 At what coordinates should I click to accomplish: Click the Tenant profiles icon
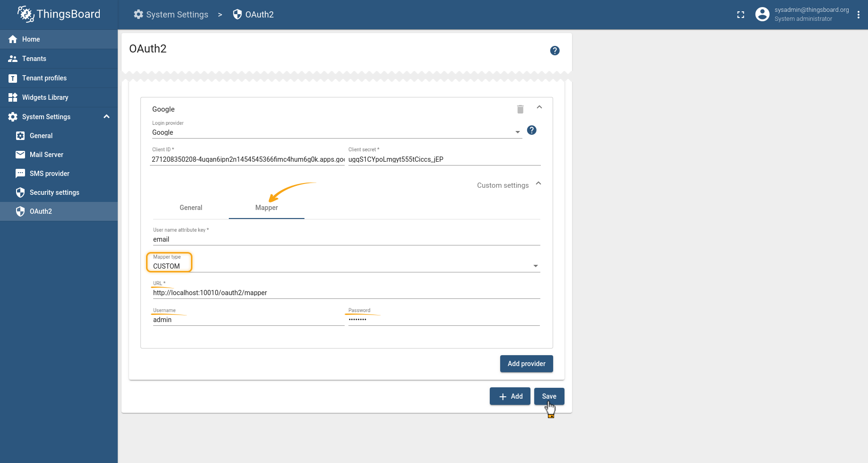[13, 78]
